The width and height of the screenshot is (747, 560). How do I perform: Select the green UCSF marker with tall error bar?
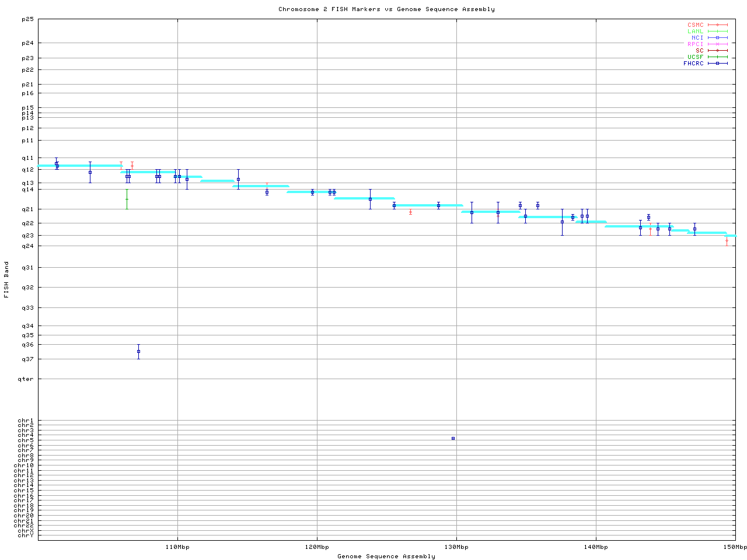127,199
